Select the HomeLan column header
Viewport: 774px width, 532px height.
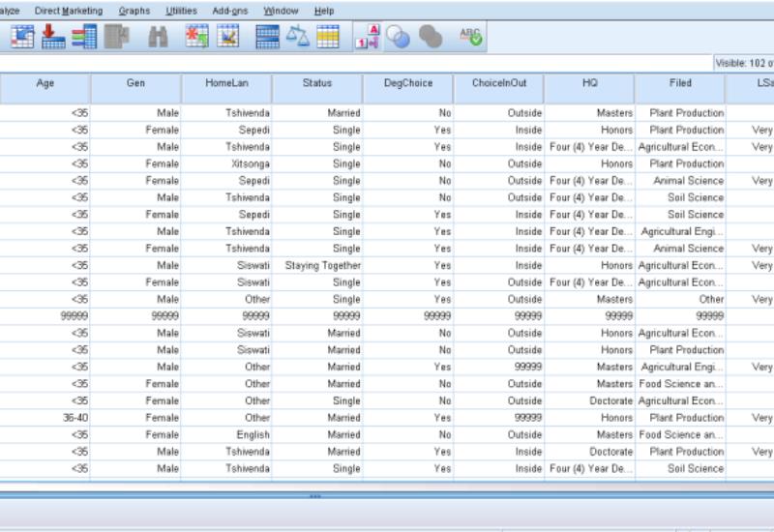tap(225, 84)
